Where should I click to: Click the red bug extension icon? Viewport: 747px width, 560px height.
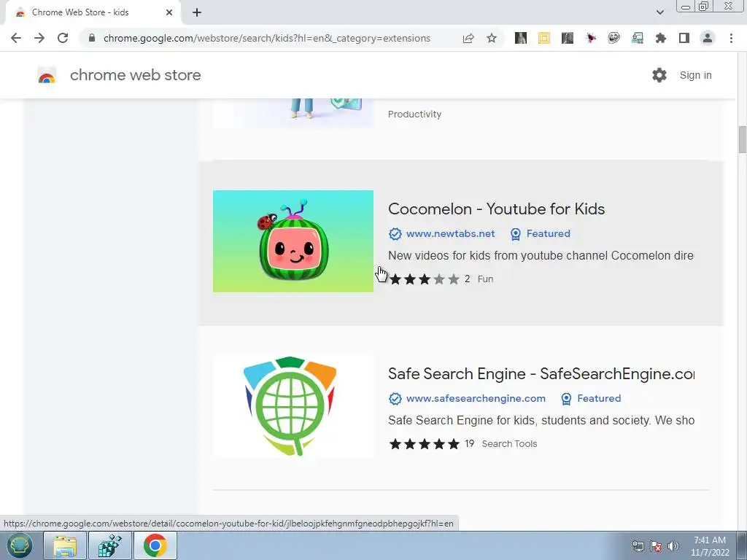pos(591,38)
